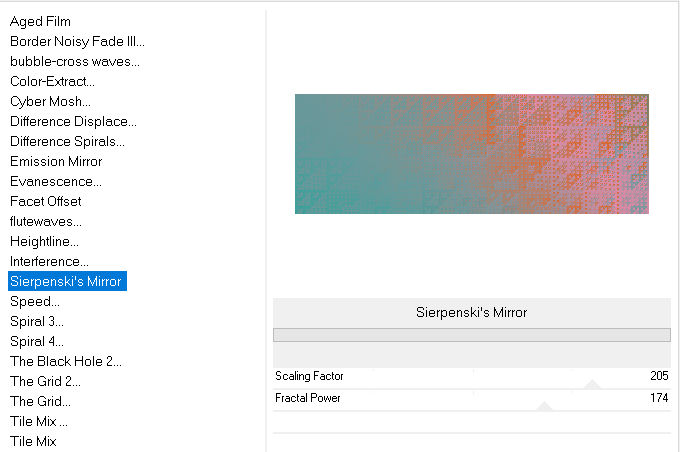
Task: Click Fractal Power slider handle
Action: (x=544, y=406)
